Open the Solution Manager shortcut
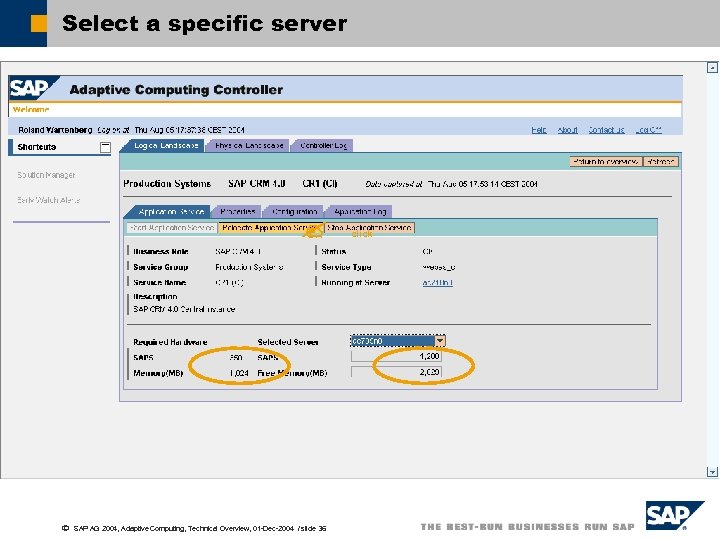This screenshot has width=720, height=540. [46, 175]
